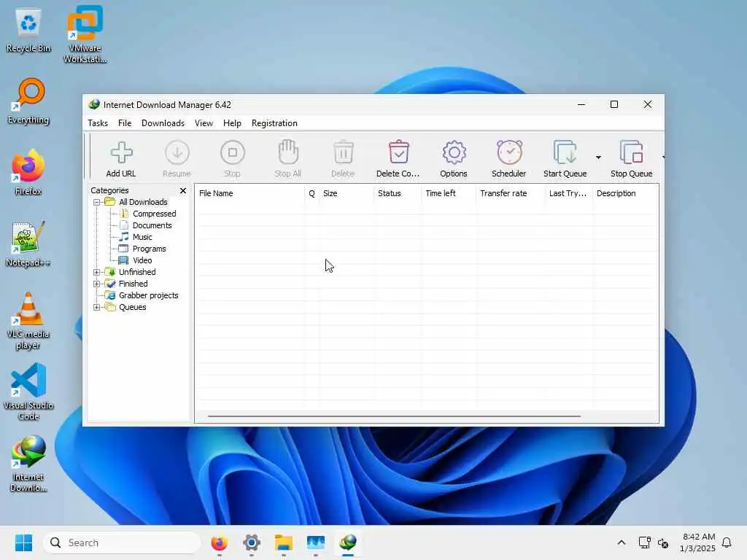747x560 pixels.
Task: Click the Settings gear taskbar icon
Action: [252, 542]
